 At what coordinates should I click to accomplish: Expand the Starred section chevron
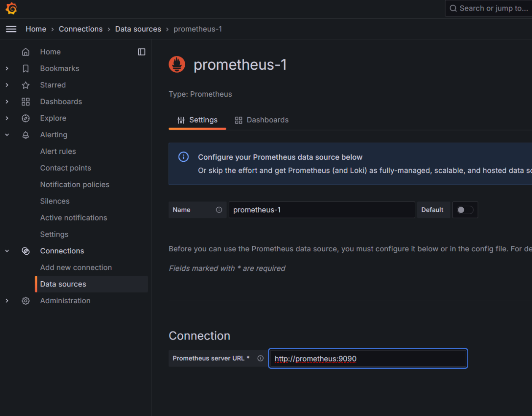point(7,85)
